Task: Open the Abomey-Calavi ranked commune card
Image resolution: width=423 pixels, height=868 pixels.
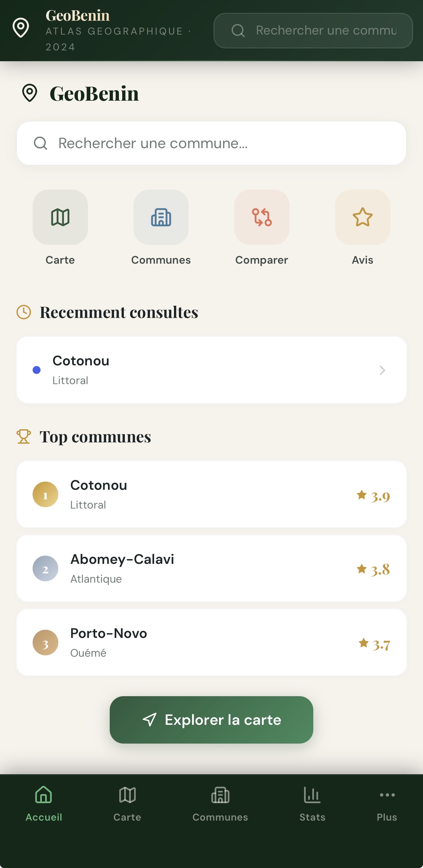Action: coord(211,568)
